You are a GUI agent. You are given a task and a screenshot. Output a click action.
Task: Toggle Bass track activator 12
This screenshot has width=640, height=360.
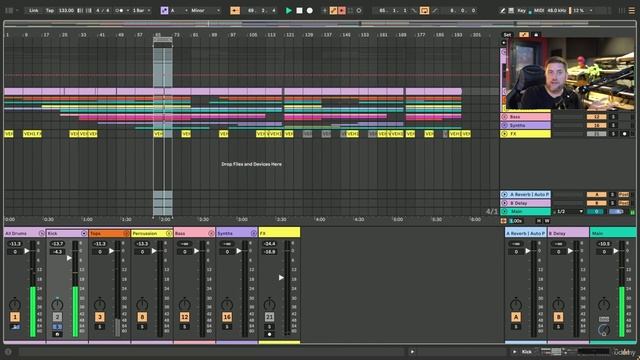pos(184,317)
